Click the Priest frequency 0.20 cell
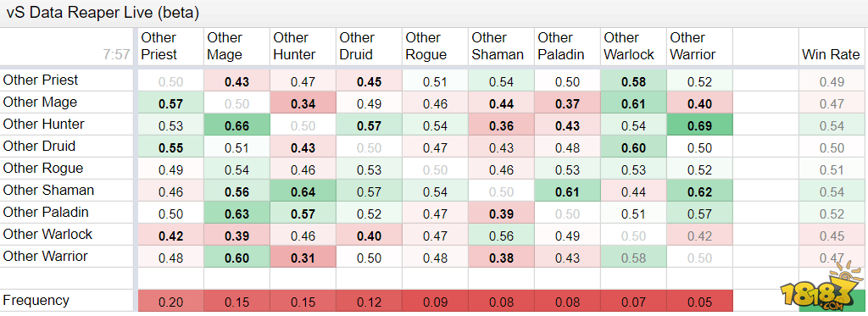The width and height of the screenshot is (868, 316). tap(170, 301)
